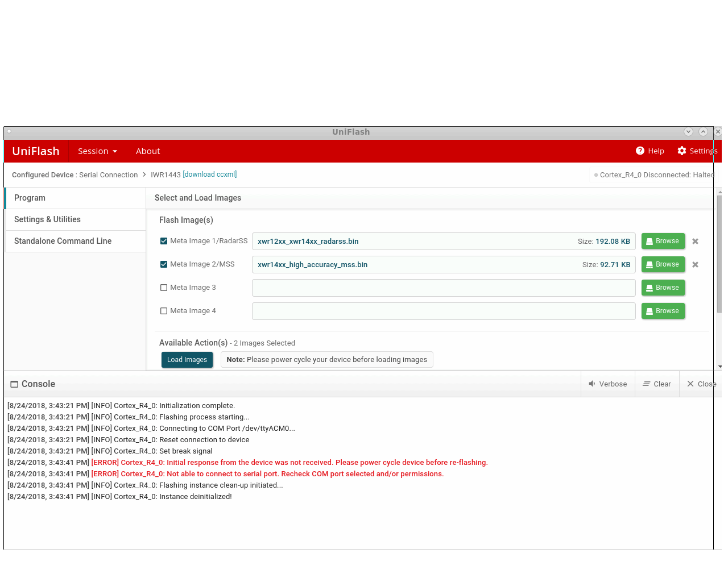
Task: Enable Meta Image 4 checkbox
Action: coord(164,311)
